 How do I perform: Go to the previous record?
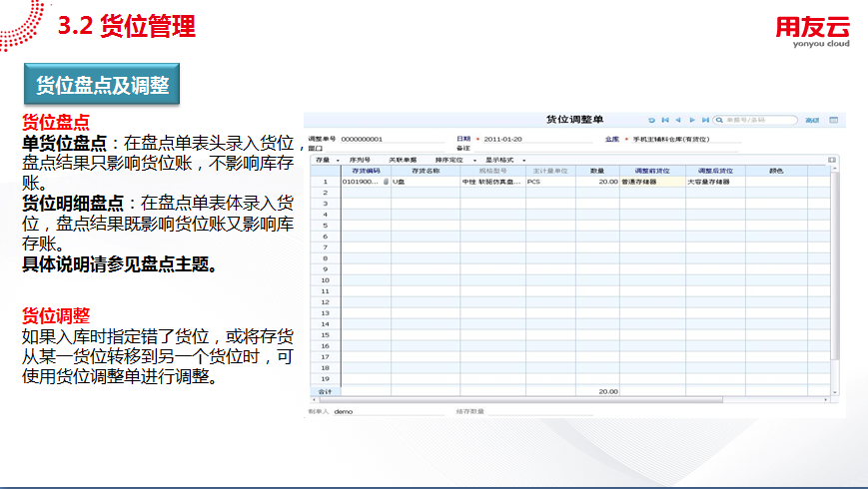click(678, 120)
